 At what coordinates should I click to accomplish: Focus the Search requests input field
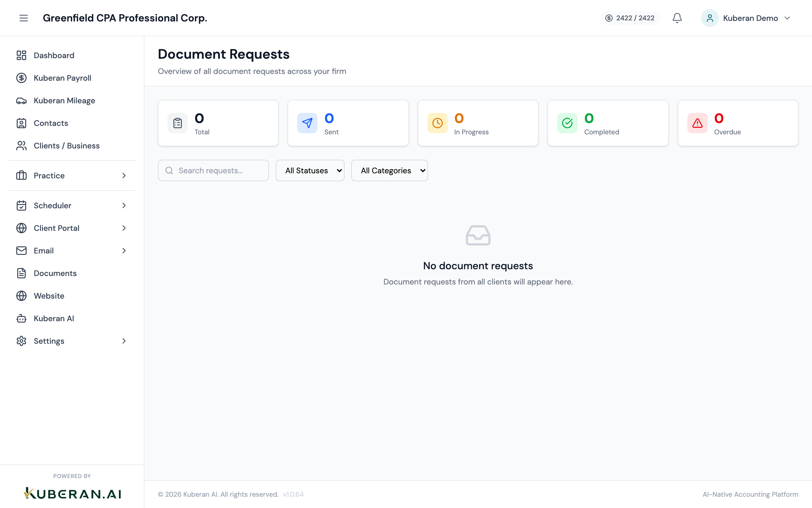coord(213,171)
